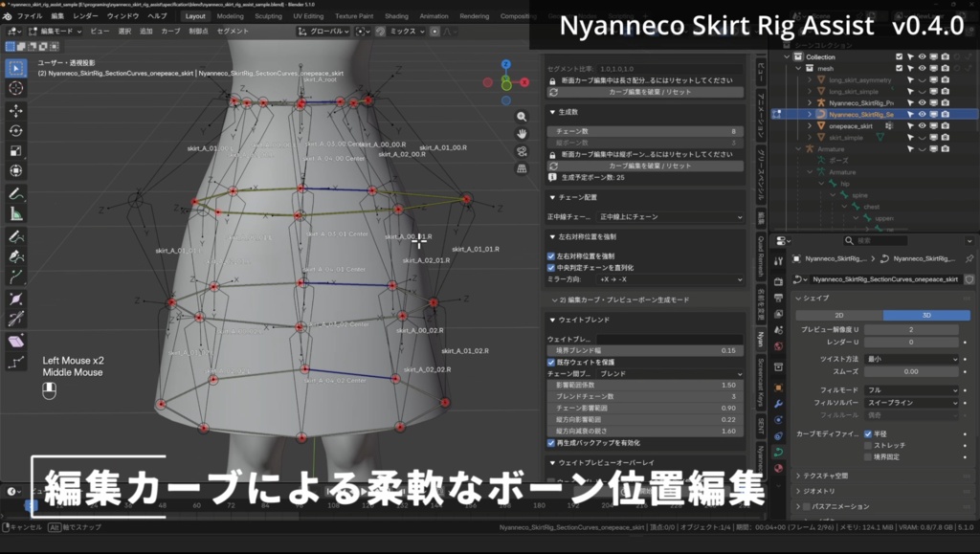Select the 3D Cursor tool
Image resolution: width=980 pixels, height=554 pixels.
point(16,88)
